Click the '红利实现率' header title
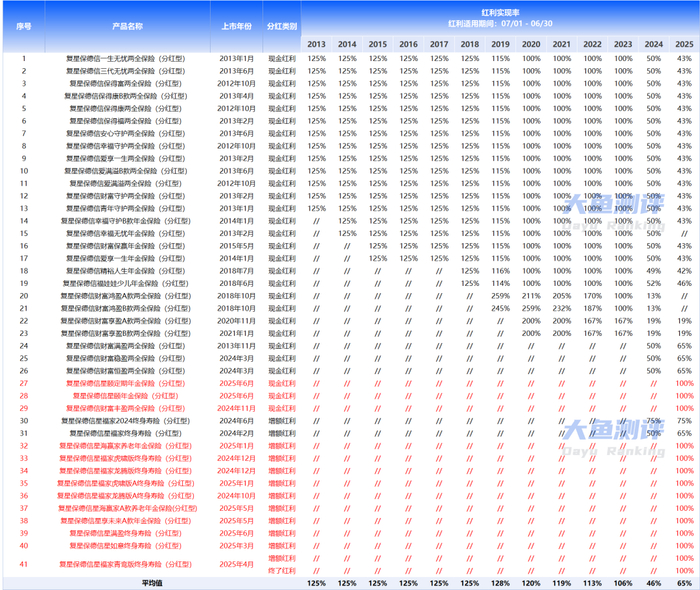700x590 pixels. (x=500, y=12)
